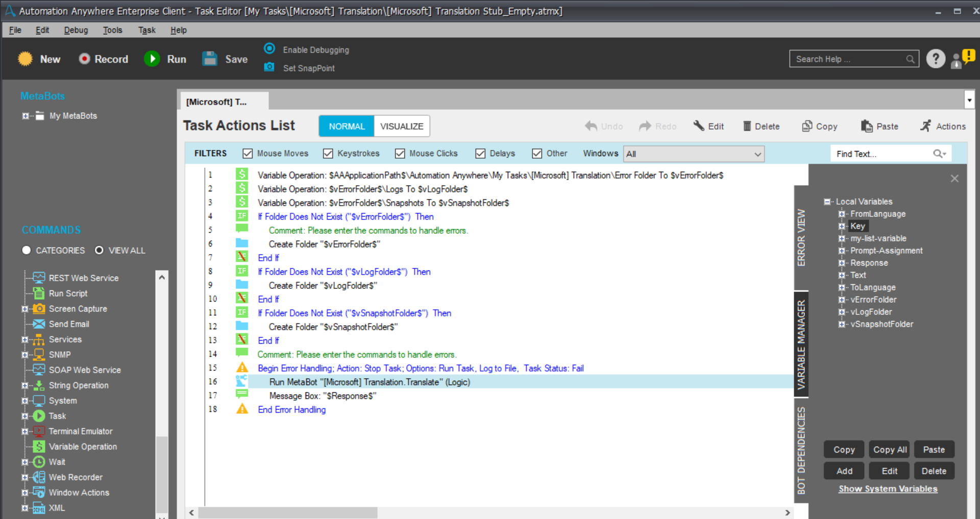Screen dimensions: 980x519
Task: Select the Variable Operation command icon
Action: [x=39, y=447]
